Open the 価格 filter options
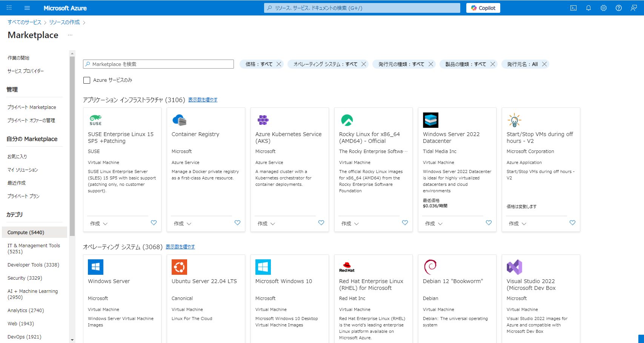 pyautogui.click(x=259, y=64)
